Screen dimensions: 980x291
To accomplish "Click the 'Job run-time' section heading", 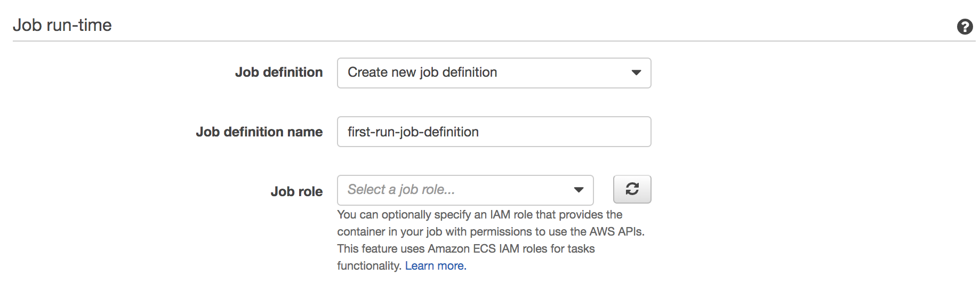I will [x=62, y=25].
